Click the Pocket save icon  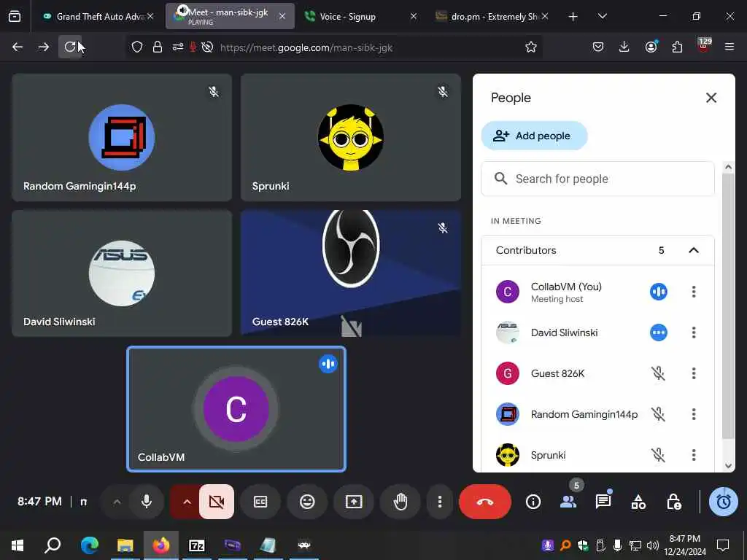(598, 47)
